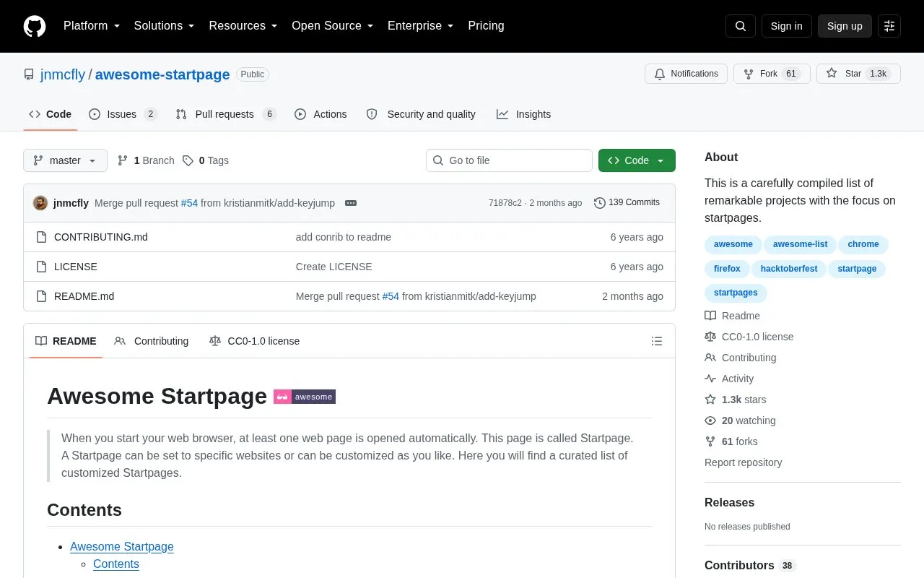Viewport: 924px width, 578px height.
Task: View the 1 Branch link
Action: click(x=145, y=160)
